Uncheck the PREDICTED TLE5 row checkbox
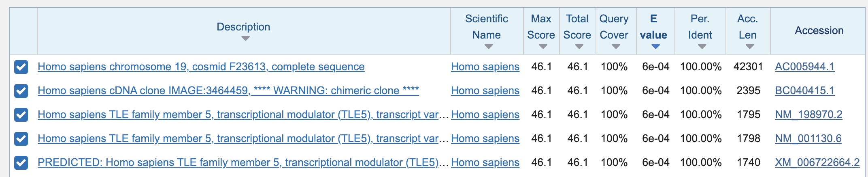 (21, 162)
